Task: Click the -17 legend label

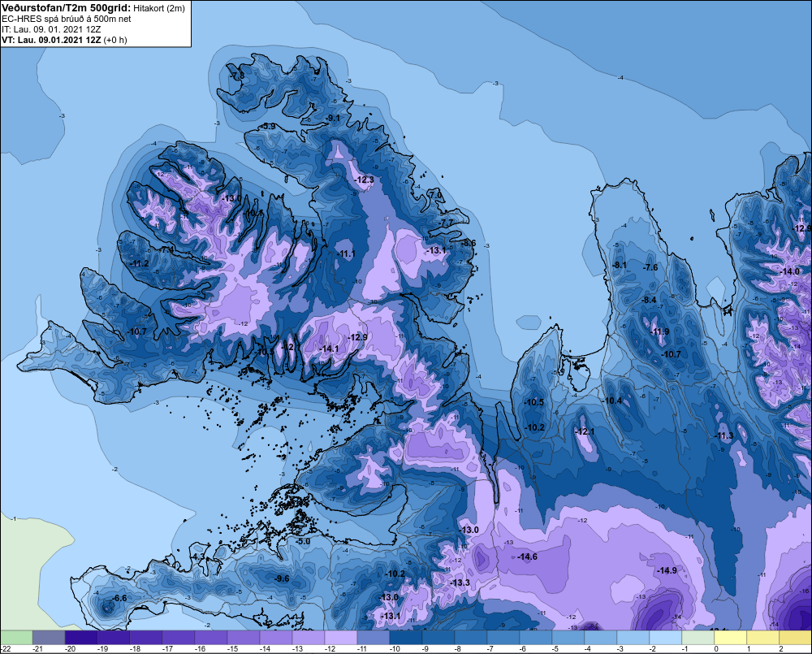Action: tap(167, 649)
